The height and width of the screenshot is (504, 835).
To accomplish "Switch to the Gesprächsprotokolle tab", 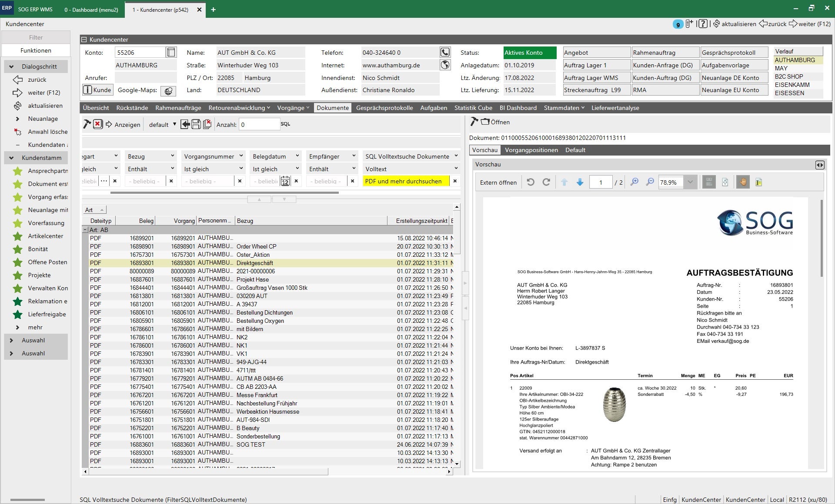I will click(384, 108).
